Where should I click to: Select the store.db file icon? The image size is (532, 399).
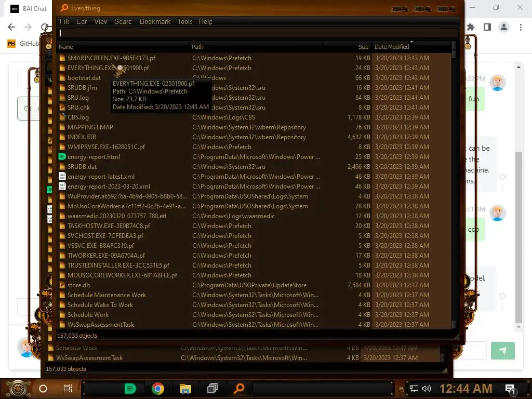pyautogui.click(x=62, y=285)
